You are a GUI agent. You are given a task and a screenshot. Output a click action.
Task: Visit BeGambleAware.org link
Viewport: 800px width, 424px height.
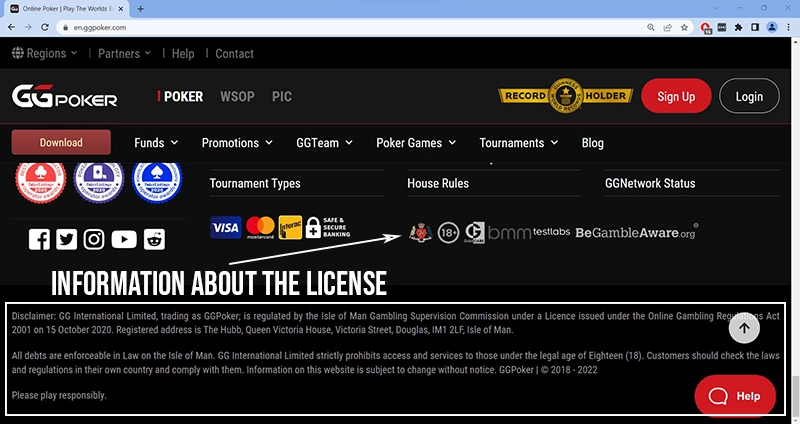tap(636, 232)
